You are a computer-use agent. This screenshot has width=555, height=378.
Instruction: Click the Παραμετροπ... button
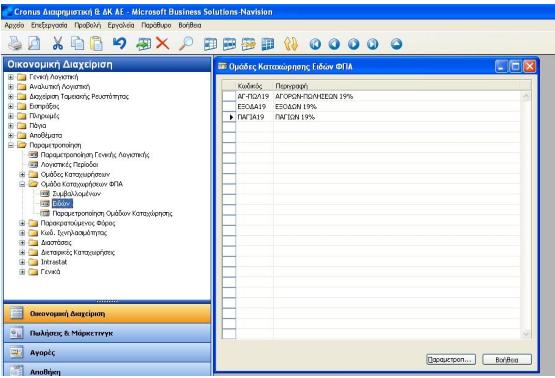(x=451, y=360)
